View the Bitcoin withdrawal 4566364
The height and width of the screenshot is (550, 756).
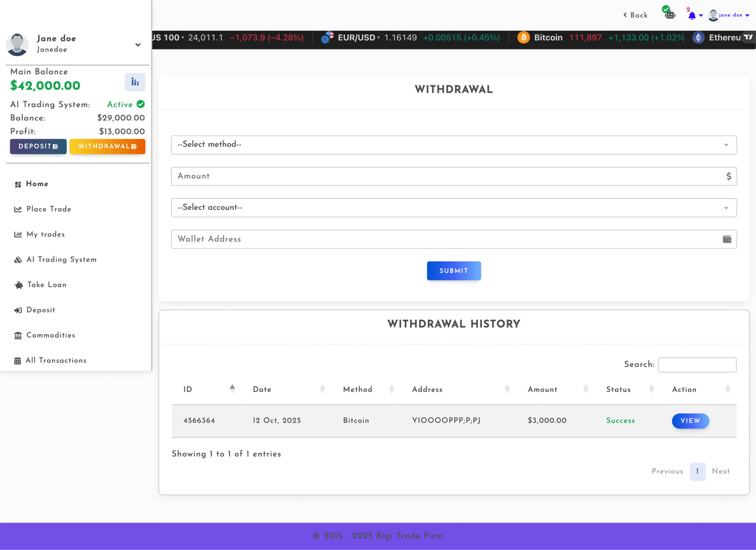(x=690, y=421)
